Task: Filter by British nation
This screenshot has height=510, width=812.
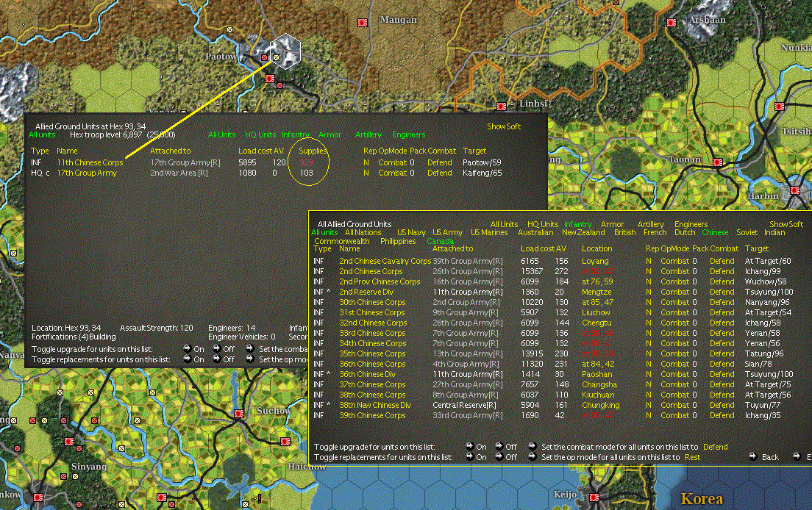Action: click(x=624, y=233)
